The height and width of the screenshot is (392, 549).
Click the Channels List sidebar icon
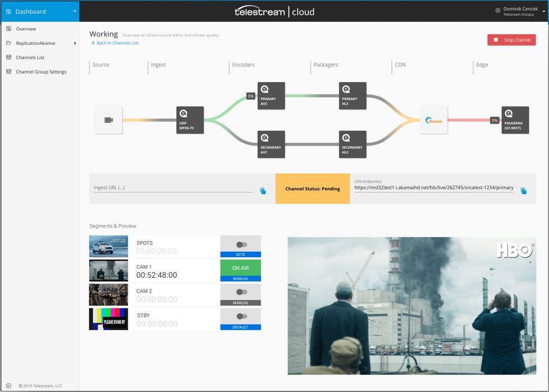pyautogui.click(x=9, y=57)
